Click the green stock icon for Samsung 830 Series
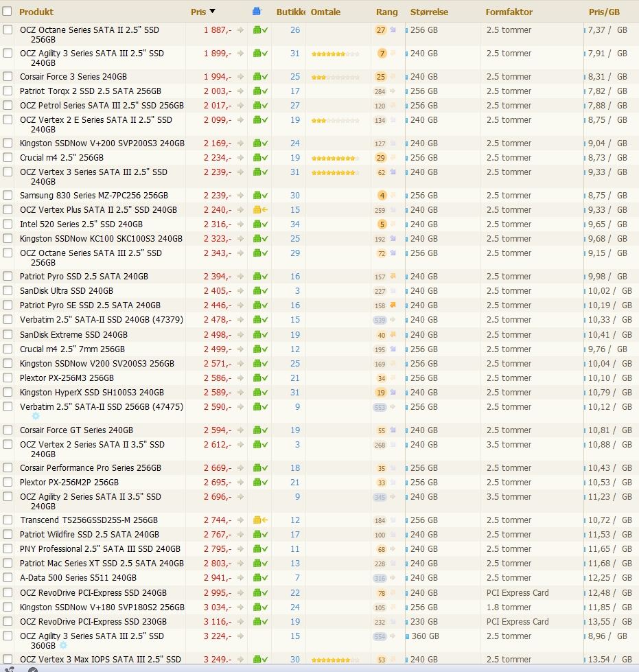 [260, 196]
